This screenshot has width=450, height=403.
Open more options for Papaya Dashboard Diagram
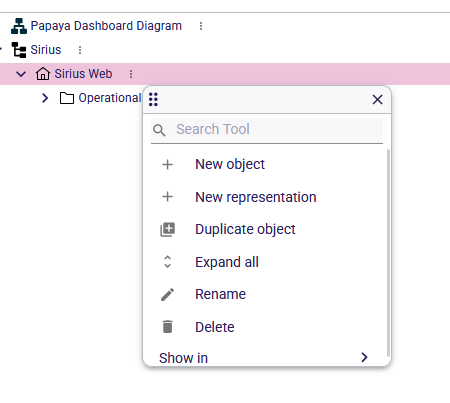click(201, 26)
